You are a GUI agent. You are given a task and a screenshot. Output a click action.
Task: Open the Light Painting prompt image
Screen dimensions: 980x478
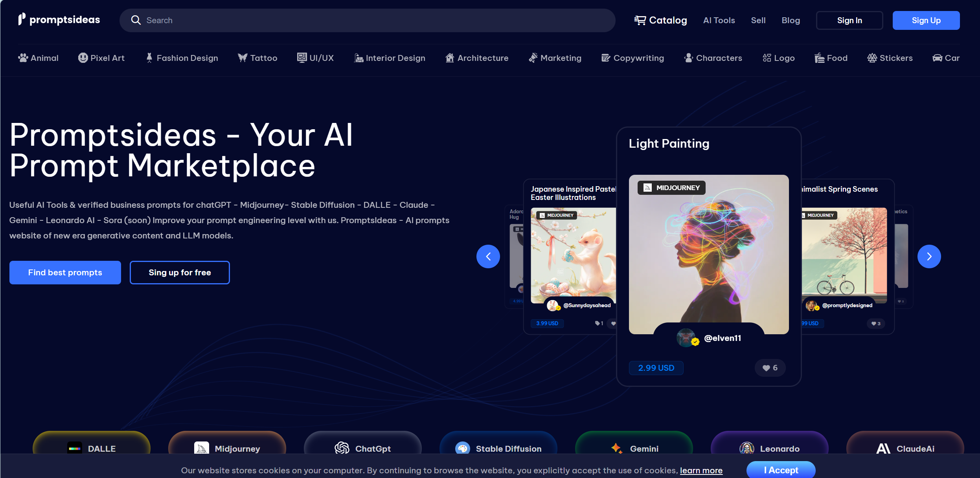709,255
